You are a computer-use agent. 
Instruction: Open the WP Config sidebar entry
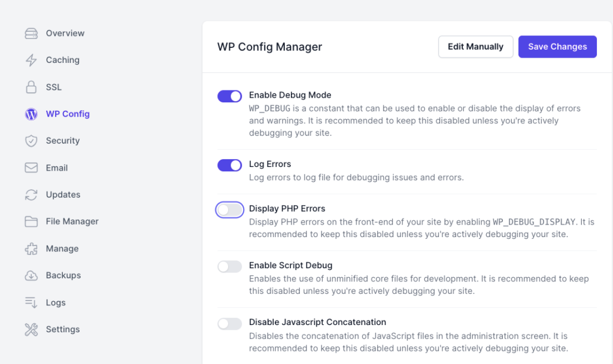[68, 114]
